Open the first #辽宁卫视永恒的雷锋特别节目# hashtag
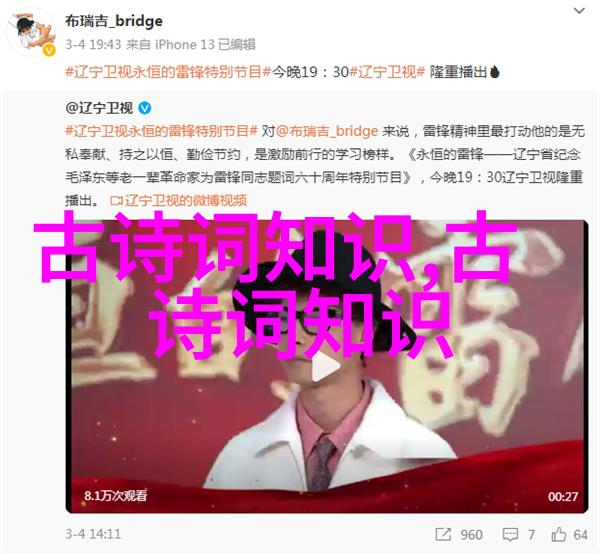The height and width of the screenshot is (553, 600). 168,72
